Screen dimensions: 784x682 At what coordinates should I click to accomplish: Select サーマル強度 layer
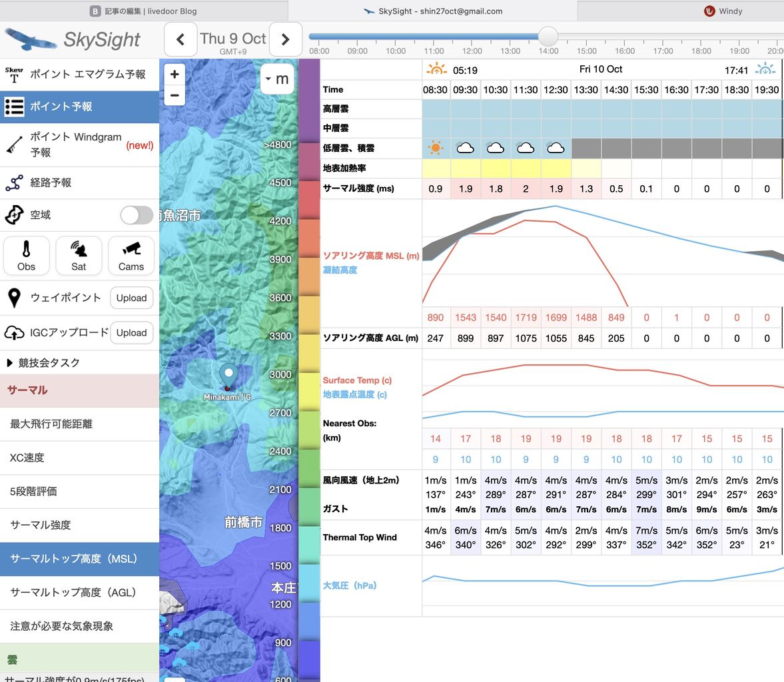pyautogui.click(x=79, y=525)
